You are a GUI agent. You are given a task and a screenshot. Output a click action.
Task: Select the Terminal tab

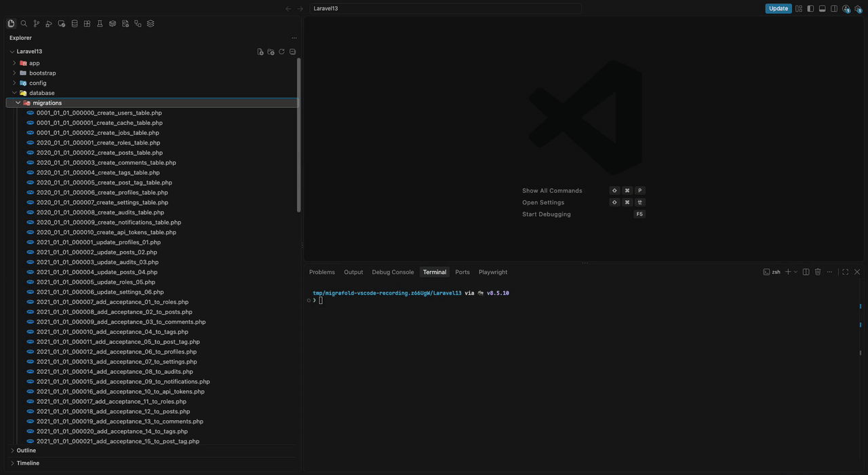[435, 272]
